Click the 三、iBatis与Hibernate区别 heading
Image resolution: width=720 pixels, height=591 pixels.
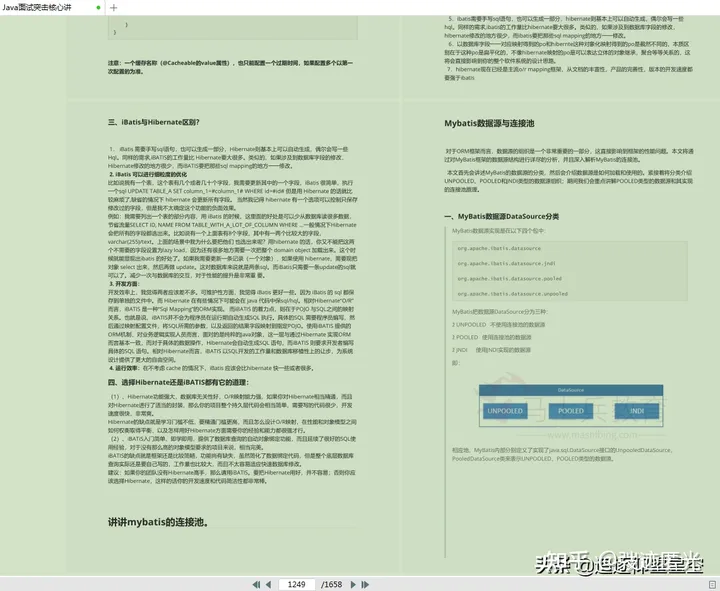click(x=153, y=122)
